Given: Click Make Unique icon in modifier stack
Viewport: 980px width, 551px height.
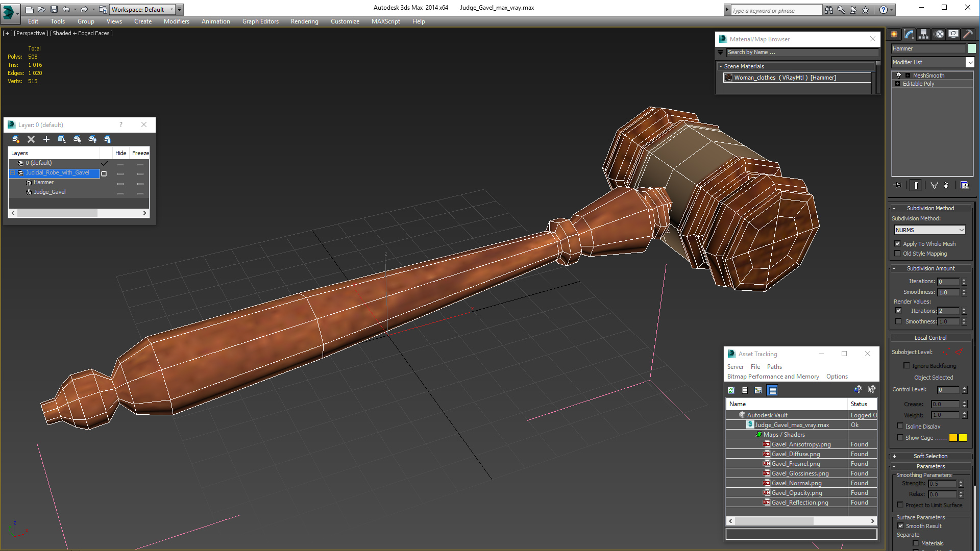Looking at the screenshot, I should 934,185.
